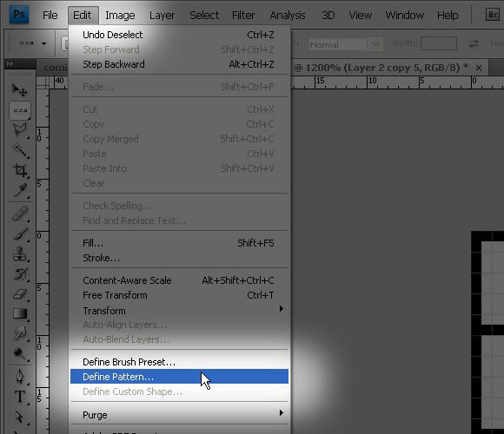Viewport: 504px width, 434px height.
Task: Select the Polygonal Lasso tool
Action: point(20,130)
